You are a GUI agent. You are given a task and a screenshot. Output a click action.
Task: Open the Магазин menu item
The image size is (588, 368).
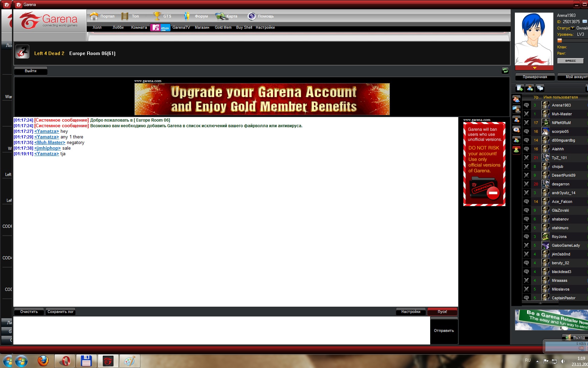pyautogui.click(x=202, y=27)
